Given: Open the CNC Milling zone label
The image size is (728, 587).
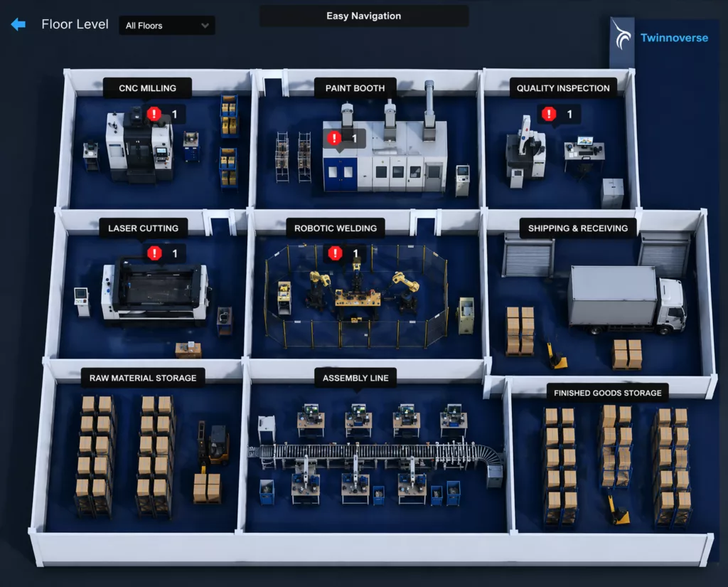Looking at the screenshot, I should pos(146,88).
